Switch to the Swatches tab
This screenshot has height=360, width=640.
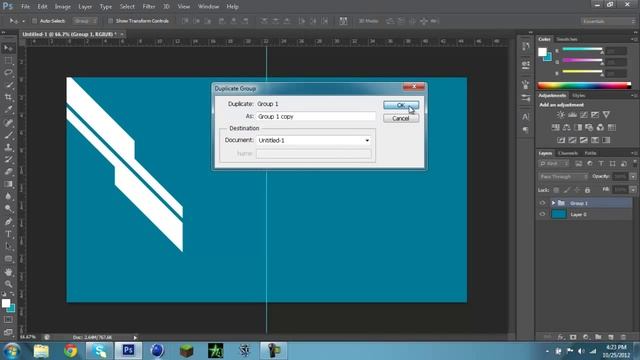(x=567, y=39)
